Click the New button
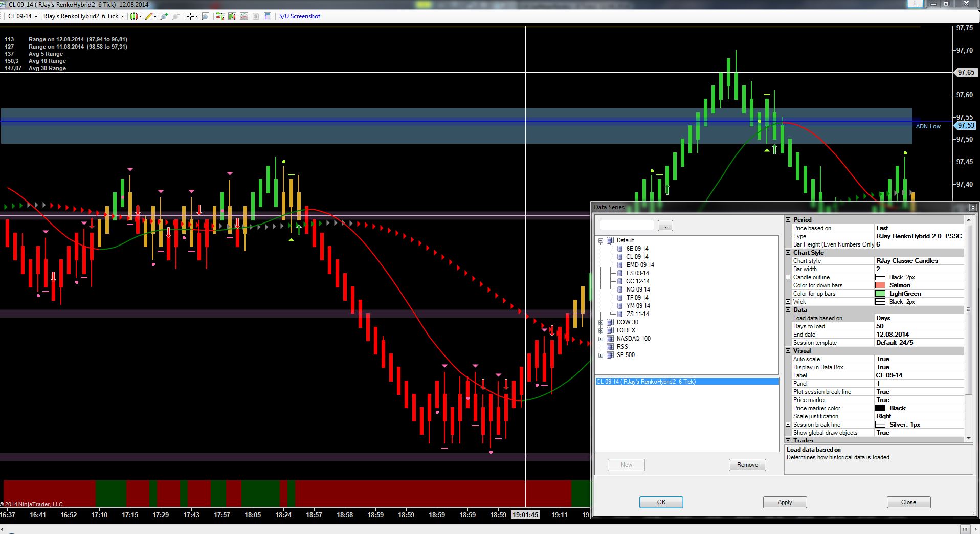Image resolution: width=980 pixels, height=534 pixels. 626,465
